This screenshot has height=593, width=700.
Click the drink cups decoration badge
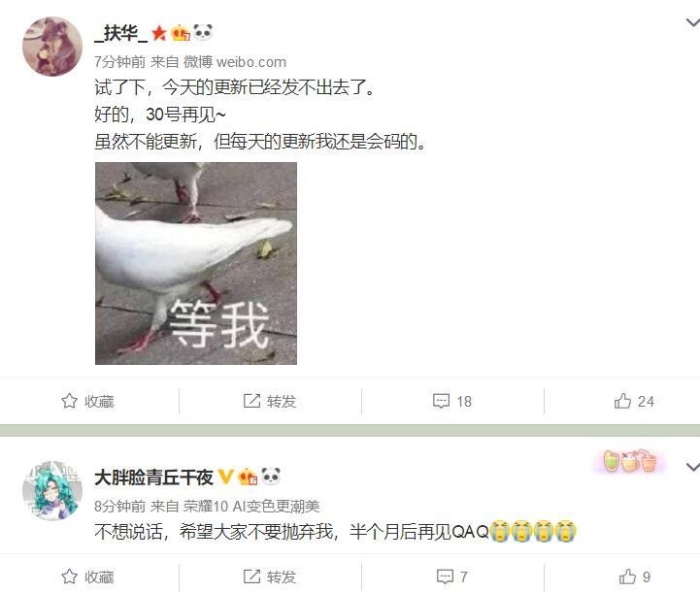[630, 461]
